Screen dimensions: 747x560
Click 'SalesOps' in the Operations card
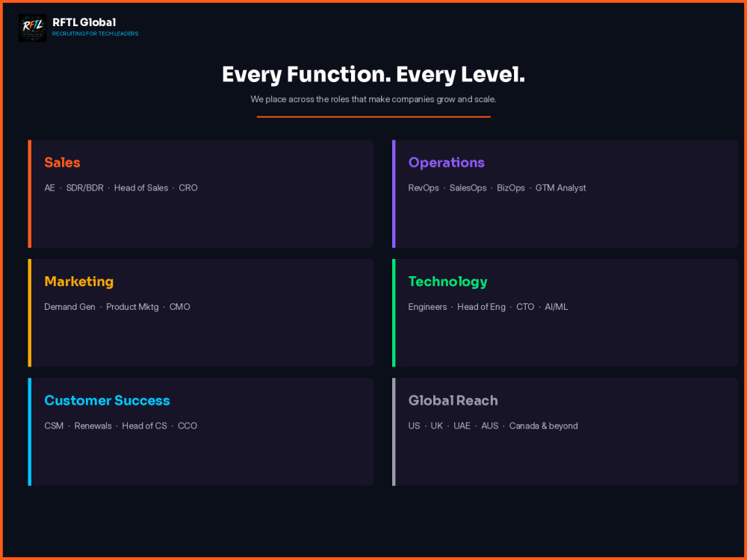468,187
